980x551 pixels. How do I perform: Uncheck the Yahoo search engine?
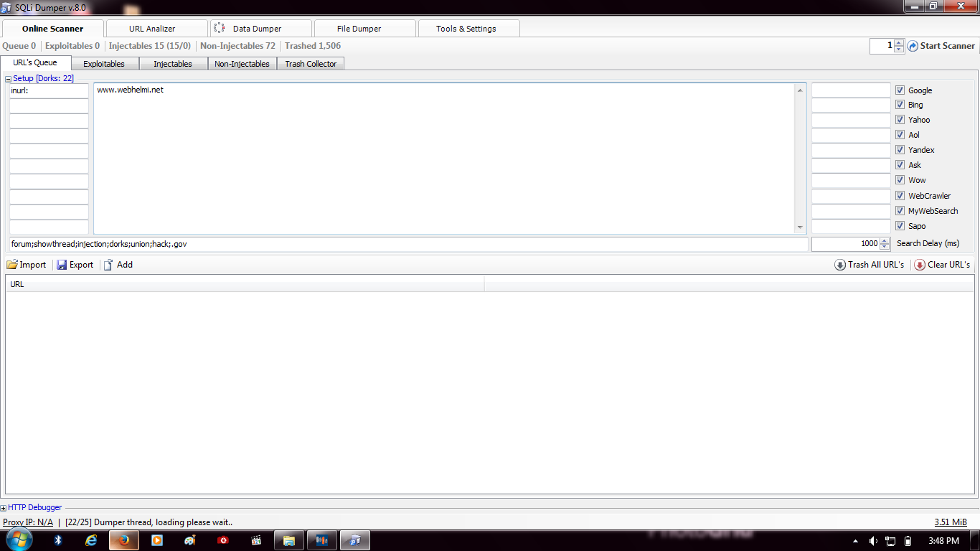coord(900,120)
